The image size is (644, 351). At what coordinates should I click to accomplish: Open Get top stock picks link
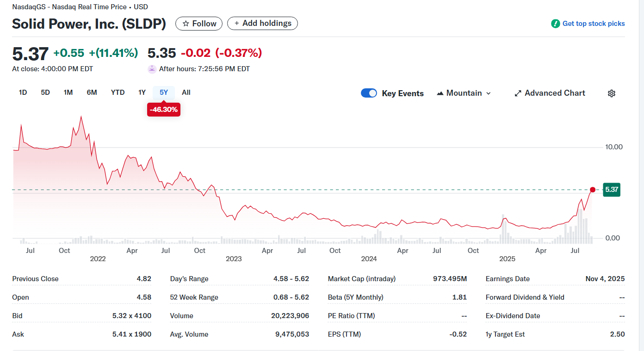594,24
